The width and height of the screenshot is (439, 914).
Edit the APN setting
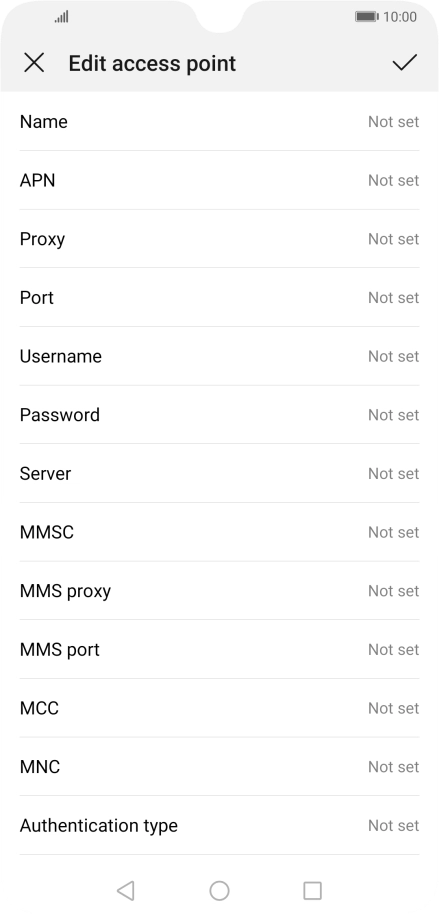(x=219, y=180)
